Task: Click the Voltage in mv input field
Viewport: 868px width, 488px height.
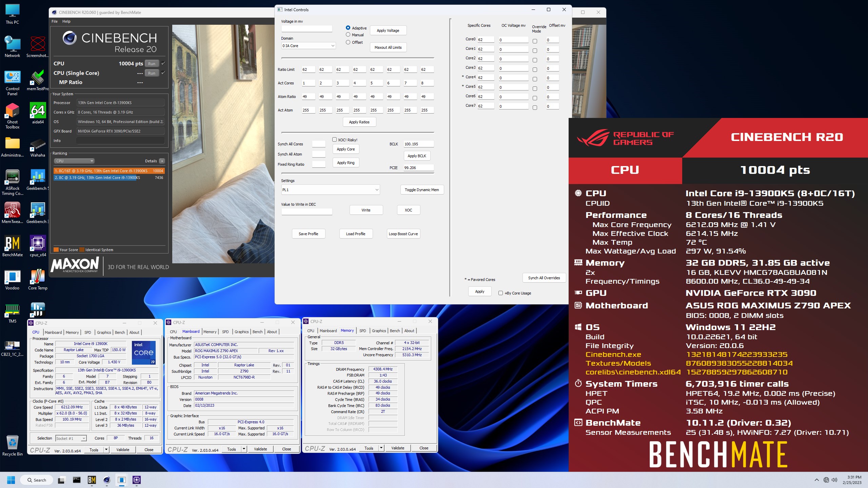Action: [x=307, y=29]
